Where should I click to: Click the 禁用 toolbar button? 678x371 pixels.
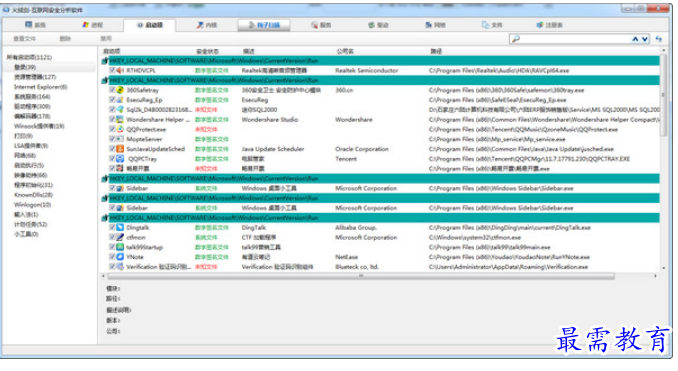(x=106, y=39)
